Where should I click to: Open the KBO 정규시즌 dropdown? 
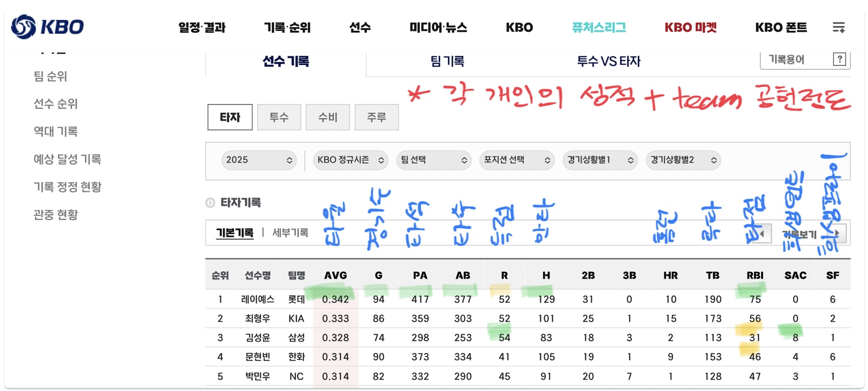pos(350,160)
